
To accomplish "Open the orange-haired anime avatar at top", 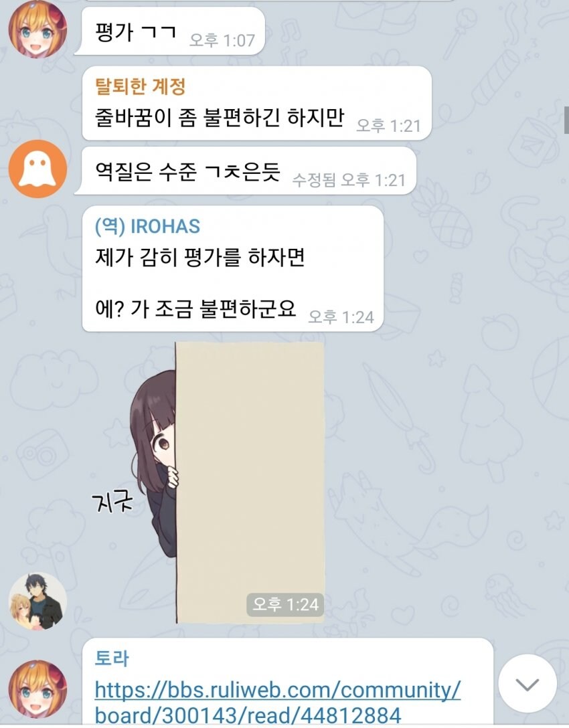I will (x=37, y=29).
